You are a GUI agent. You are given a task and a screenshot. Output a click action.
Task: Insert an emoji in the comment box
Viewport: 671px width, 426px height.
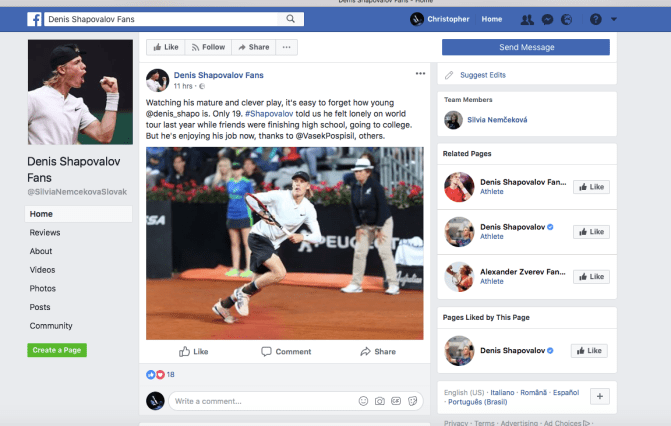point(363,401)
